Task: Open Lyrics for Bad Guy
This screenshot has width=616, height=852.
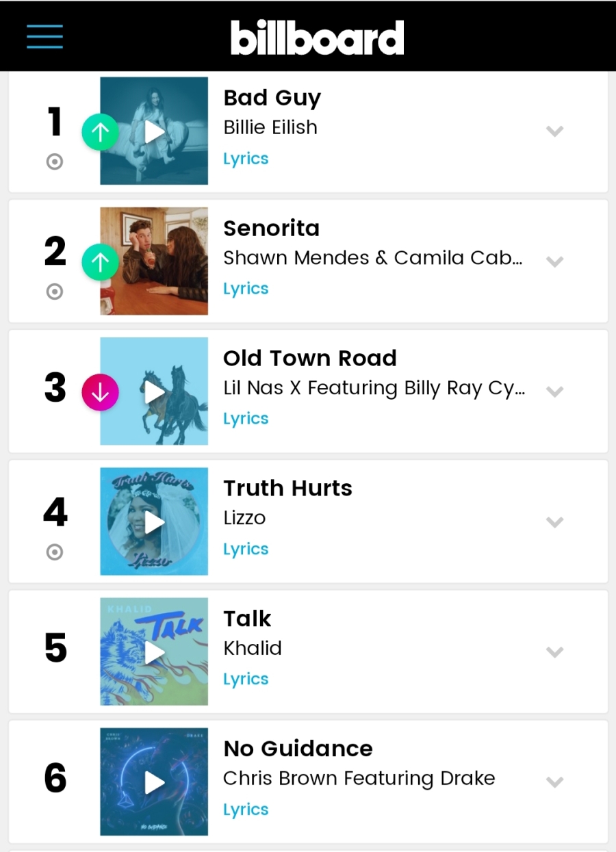Action: coord(246,159)
